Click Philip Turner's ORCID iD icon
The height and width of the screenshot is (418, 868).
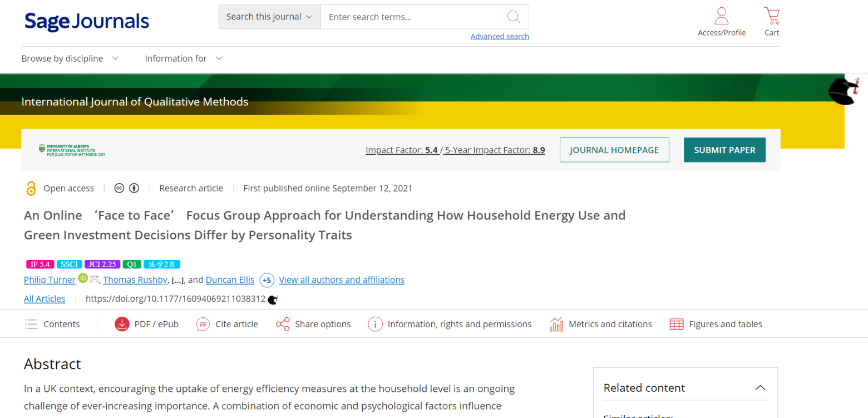83,278
